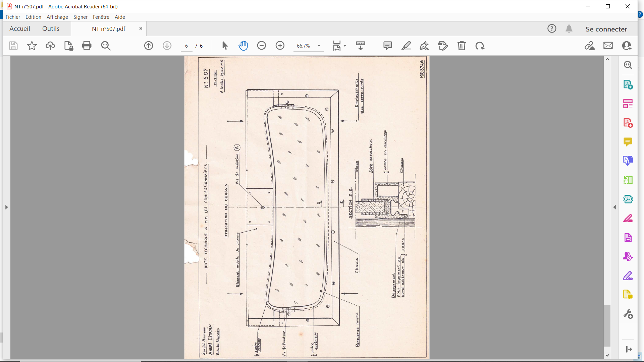Go to the previous page
644x362 pixels.
click(149, 46)
